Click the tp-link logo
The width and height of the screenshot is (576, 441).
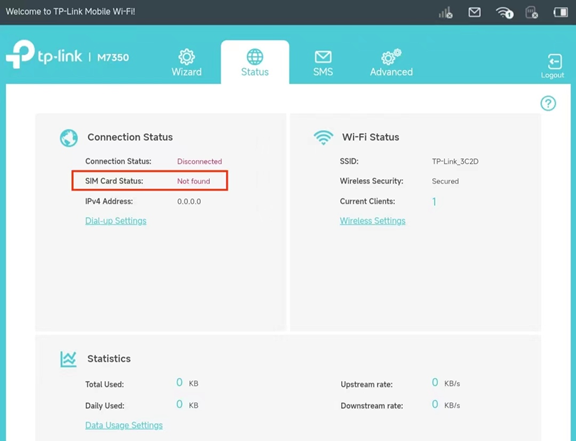(x=44, y=55)
